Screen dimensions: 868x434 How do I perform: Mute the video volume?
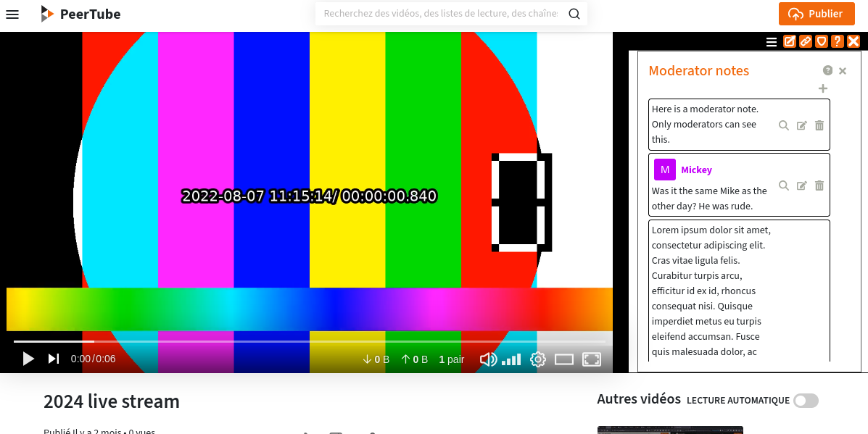pyautogui.click(x=487, y=359)
